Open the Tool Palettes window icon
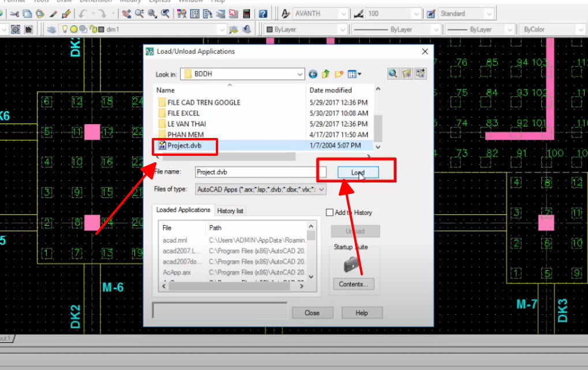 208,14
